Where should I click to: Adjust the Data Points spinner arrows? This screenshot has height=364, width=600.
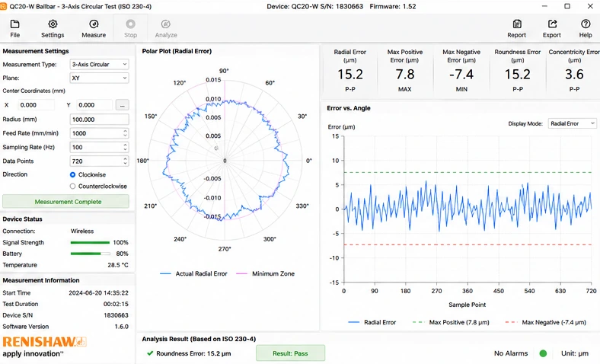pyautogui.click(x=125, y=161)
